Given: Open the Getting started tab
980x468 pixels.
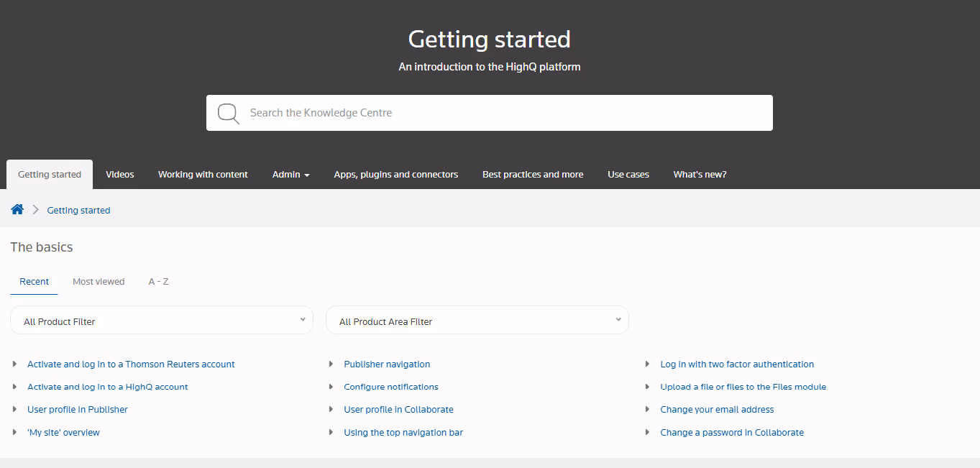Looking at the screenshot, I should pyautogui.click(x=50, y=174).
